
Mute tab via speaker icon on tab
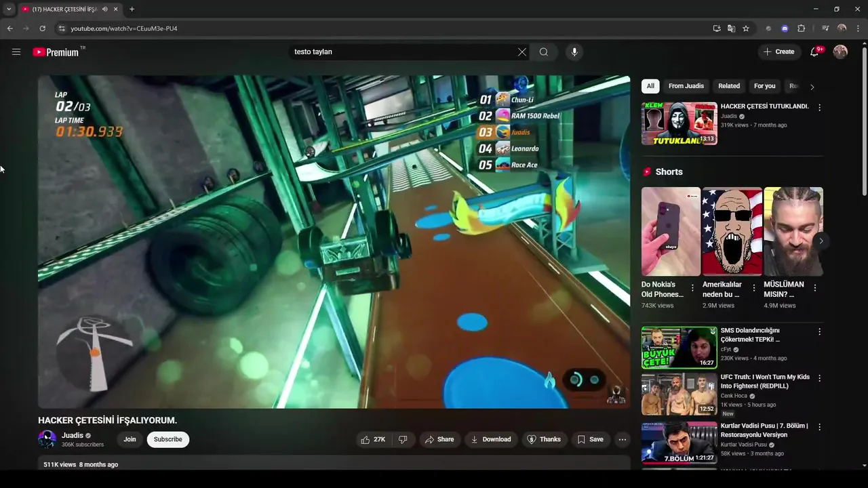point(104,9)
